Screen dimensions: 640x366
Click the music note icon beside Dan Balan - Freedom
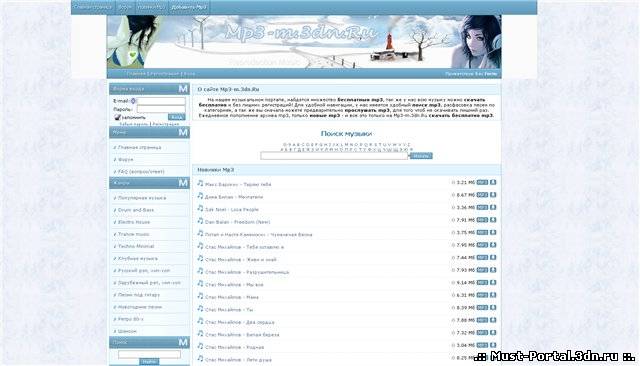point(200,221)
